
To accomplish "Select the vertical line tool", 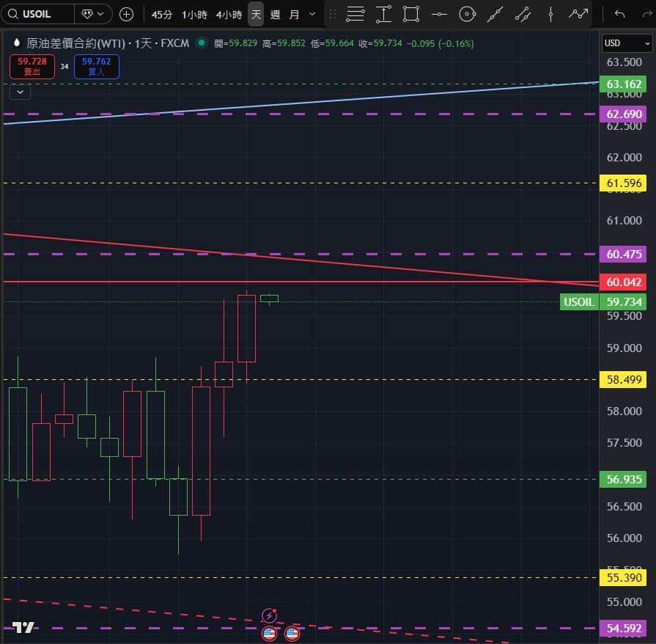I will click(x=550, y=14).
